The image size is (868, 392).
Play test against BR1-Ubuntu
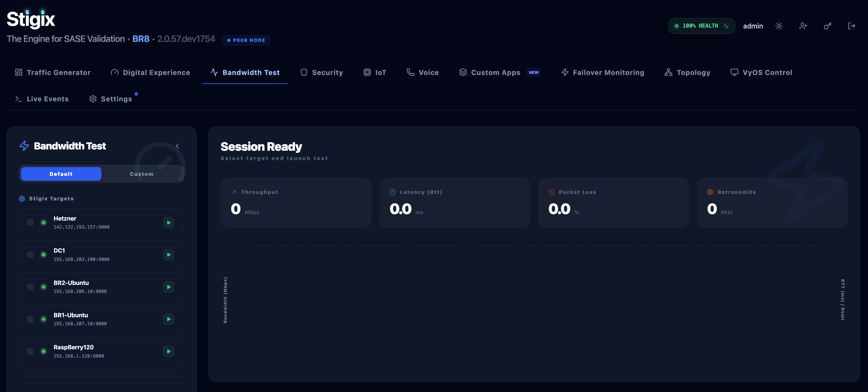pos(168,319)
